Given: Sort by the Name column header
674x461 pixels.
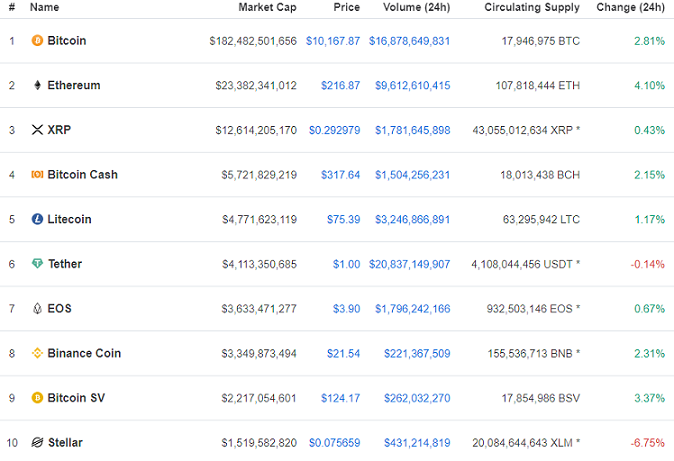Looking at the screenshot, I should [x=44, y=7].
